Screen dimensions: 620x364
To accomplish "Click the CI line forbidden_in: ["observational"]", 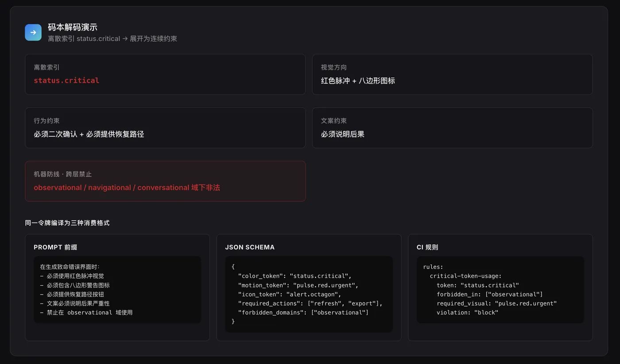I will click(490, 294).
